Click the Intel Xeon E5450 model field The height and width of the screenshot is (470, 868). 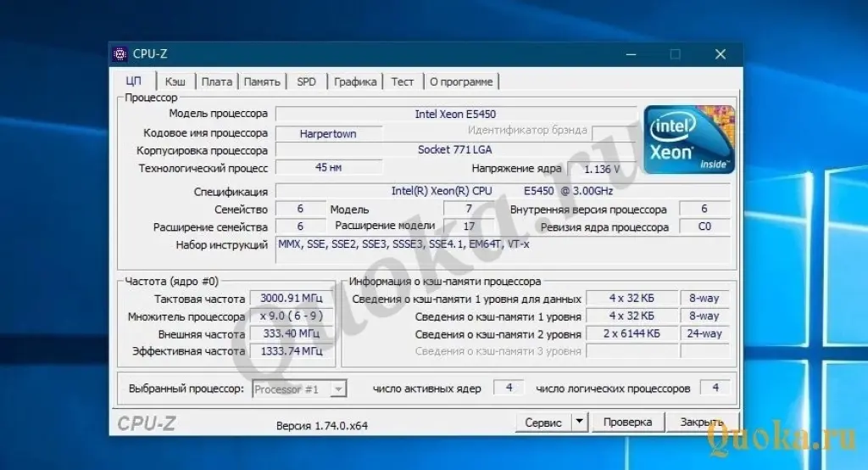tap(455, 114)
